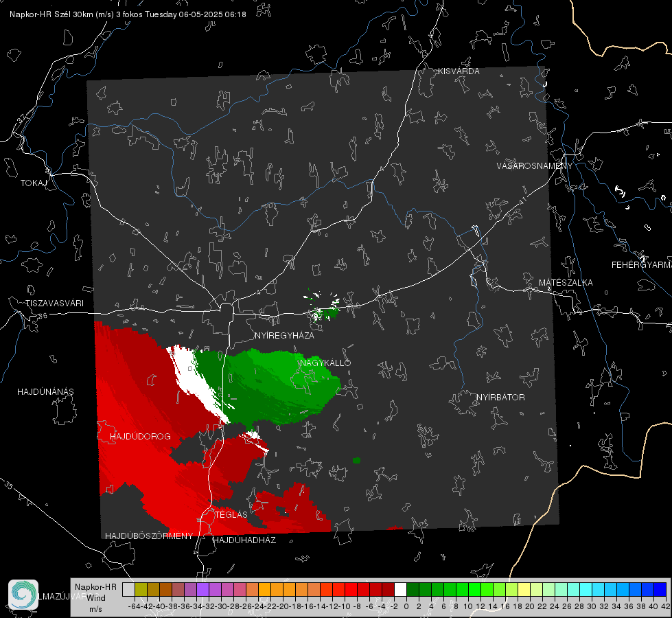This screenshot has height=618, width=672.
Task: Select the white swatch between -2 and 0
Action: (x=400, y=589)
